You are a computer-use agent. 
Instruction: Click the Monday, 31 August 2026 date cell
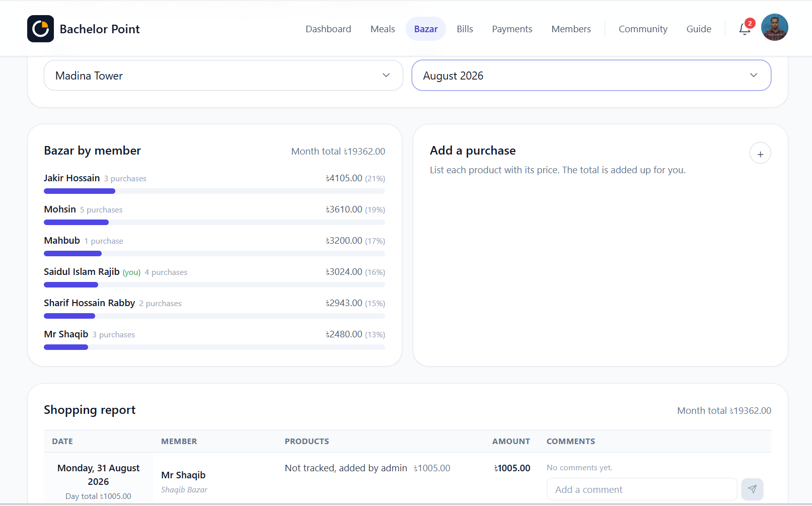point(98,475)
